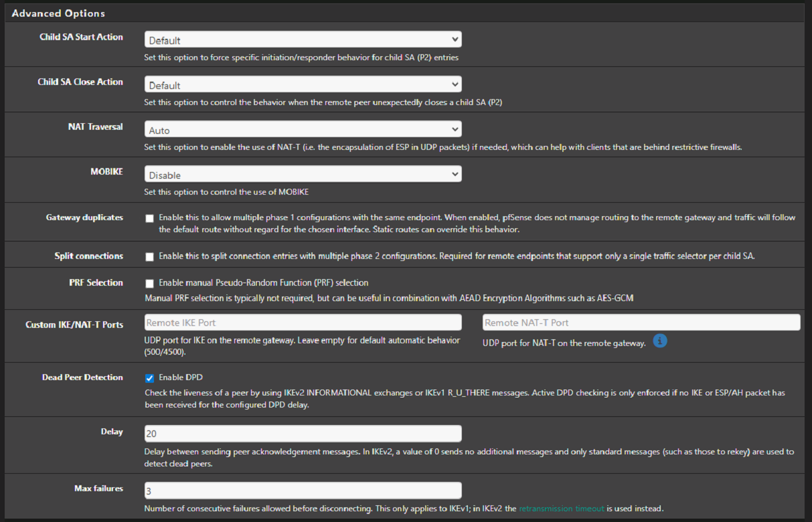Click the info icon beside Remote NAT-T Port
This screenshot has width=812, height=522.
click(x=660, y=341)
